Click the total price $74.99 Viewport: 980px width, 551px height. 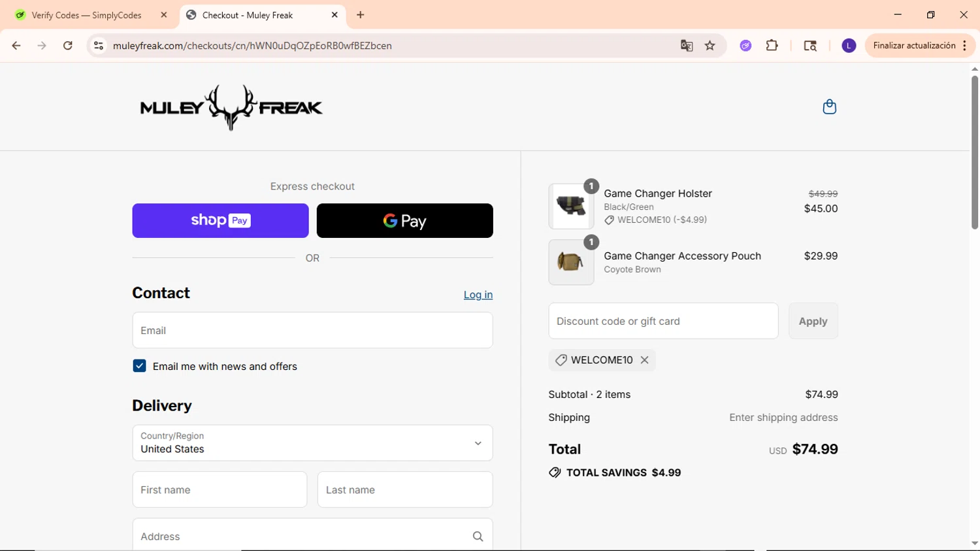815,449
